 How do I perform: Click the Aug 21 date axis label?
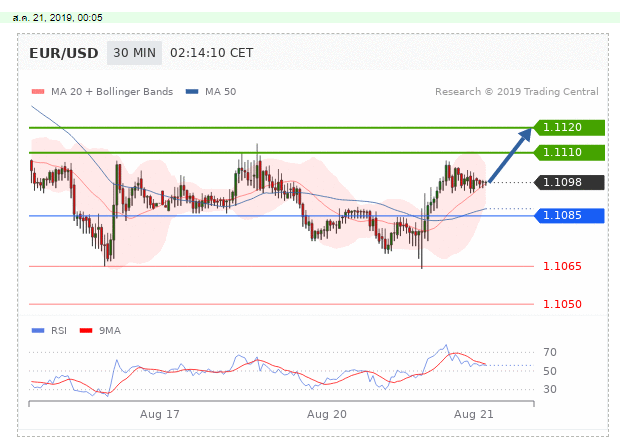coord(473,414)
